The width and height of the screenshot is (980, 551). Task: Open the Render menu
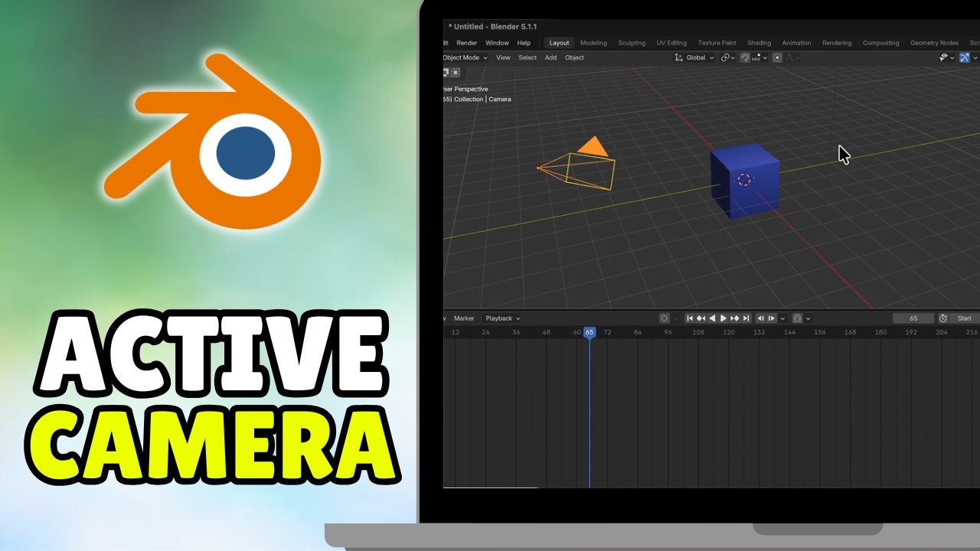click(466, 43)
